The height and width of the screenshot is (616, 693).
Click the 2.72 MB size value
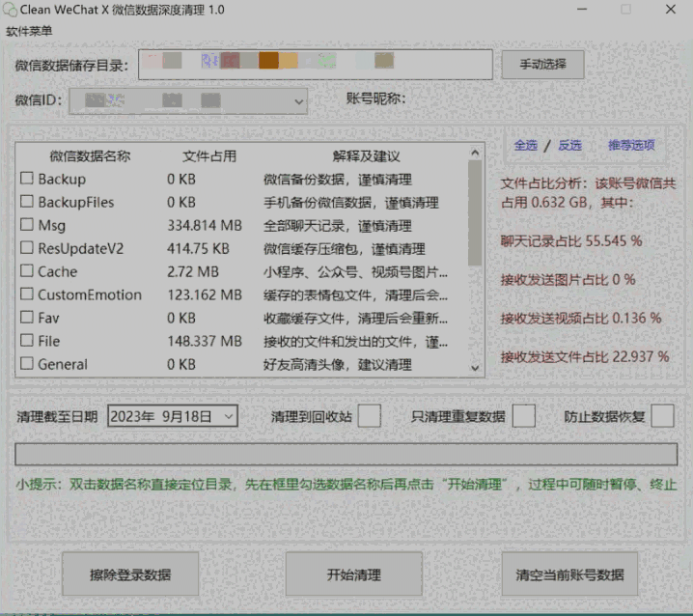[x=193, y=271]
